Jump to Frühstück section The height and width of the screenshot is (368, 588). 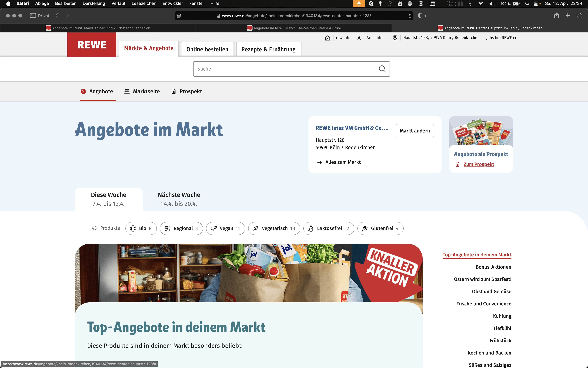point(500,341)
